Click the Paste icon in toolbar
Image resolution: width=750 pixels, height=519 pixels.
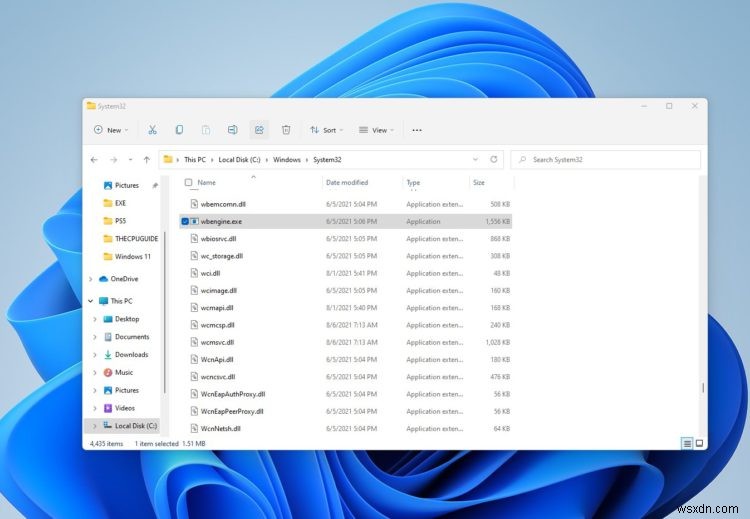tap(206, 130)
